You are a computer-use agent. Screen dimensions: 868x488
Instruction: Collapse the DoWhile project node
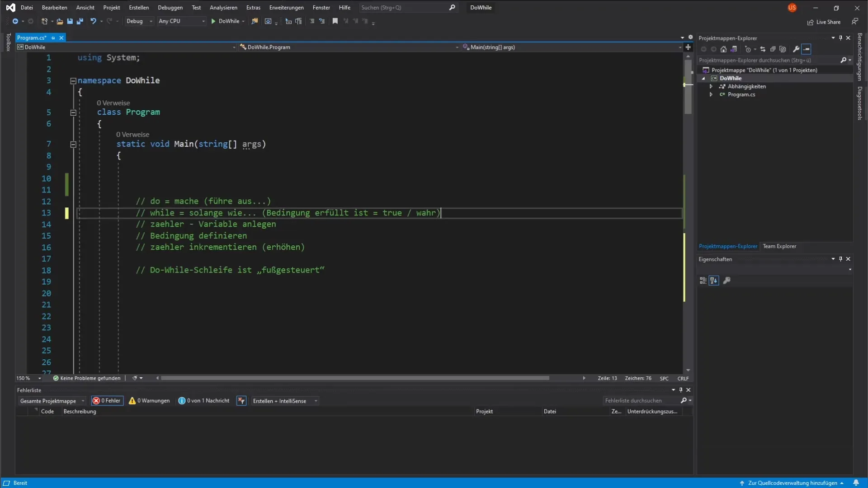pyautogui.click(x=703, y=79)
